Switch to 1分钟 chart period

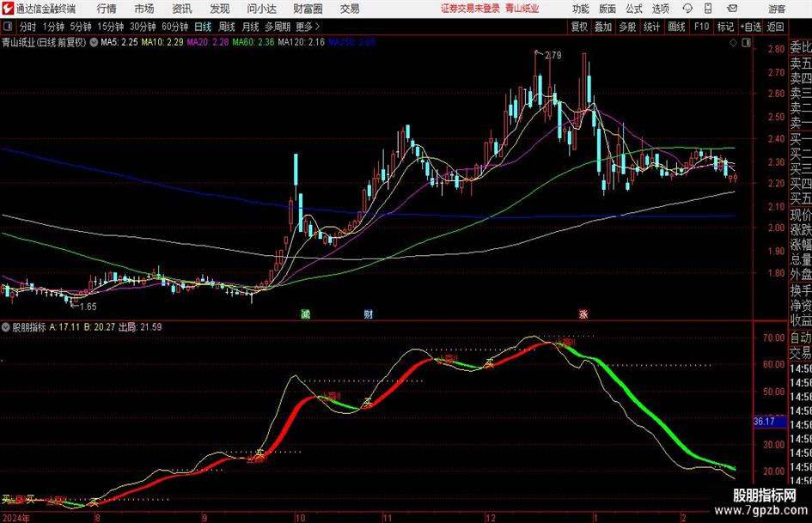(53, 27)
